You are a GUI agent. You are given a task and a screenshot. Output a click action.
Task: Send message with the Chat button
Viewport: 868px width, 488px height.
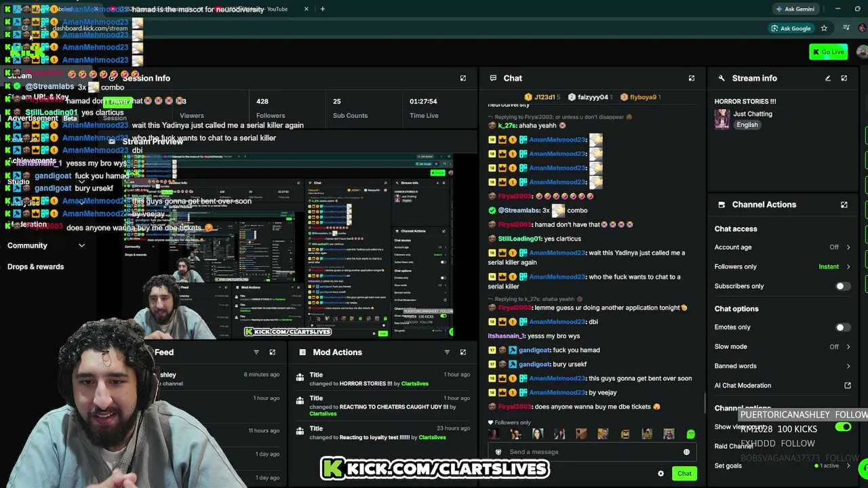[684, 474]
